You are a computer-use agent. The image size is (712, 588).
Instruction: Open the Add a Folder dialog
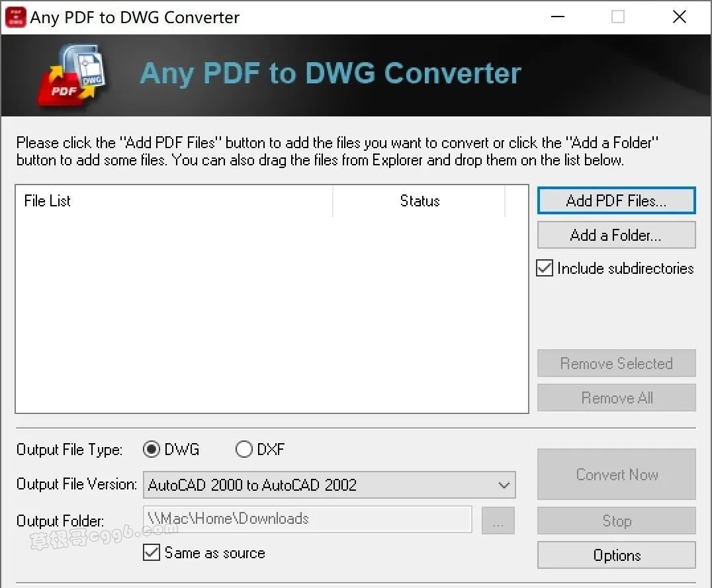click(616, 235)
